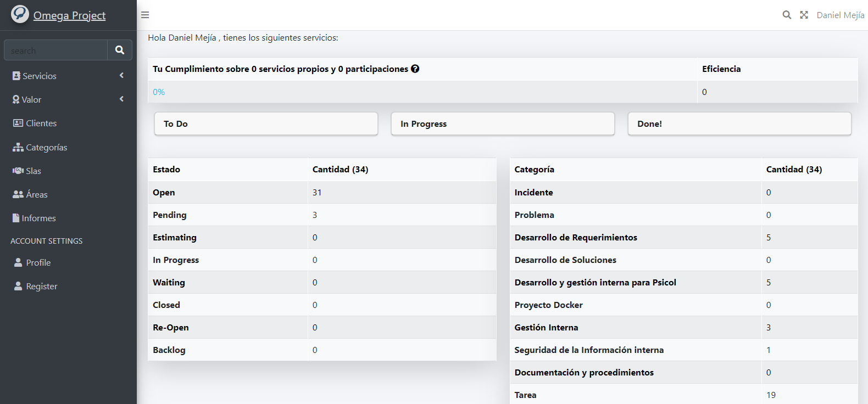Go to the Register page
The image size is (868, 404).
41,286
